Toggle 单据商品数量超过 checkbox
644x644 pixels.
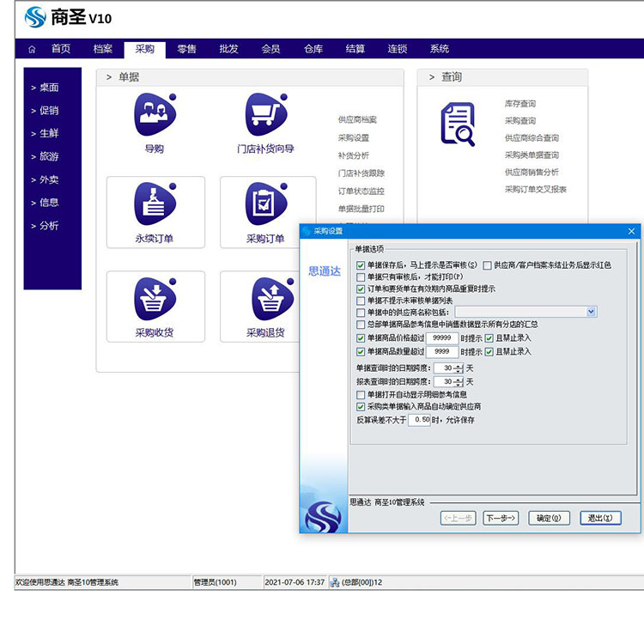[x=361, y=351]
